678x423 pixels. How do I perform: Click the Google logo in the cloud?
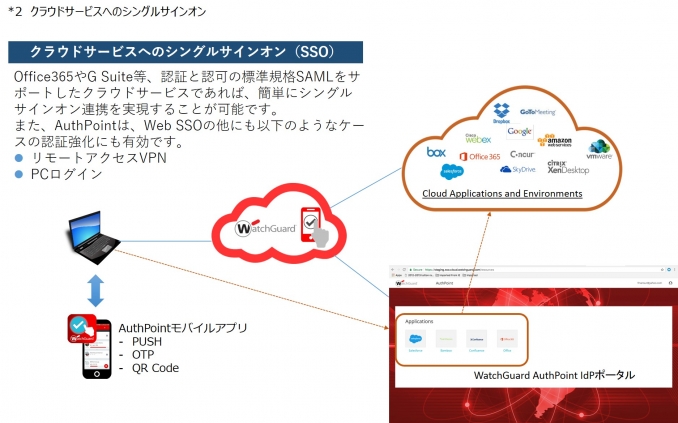coord(519,131)
